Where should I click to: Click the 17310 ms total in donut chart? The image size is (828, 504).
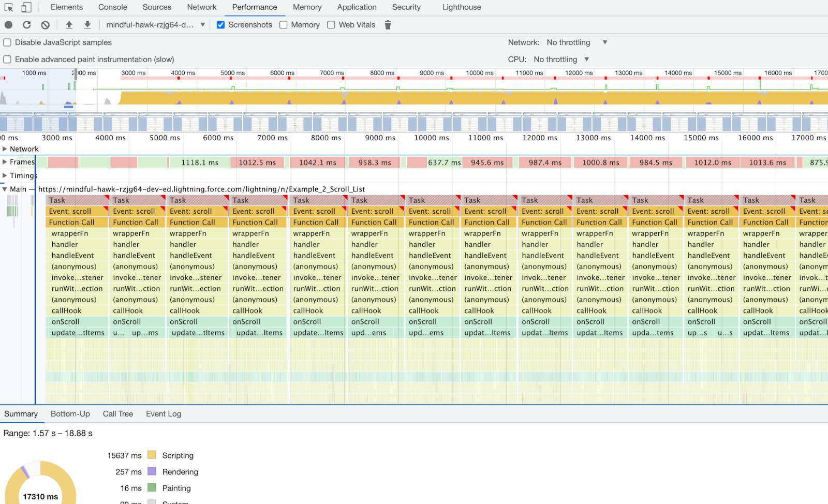(x=40, y=497)
